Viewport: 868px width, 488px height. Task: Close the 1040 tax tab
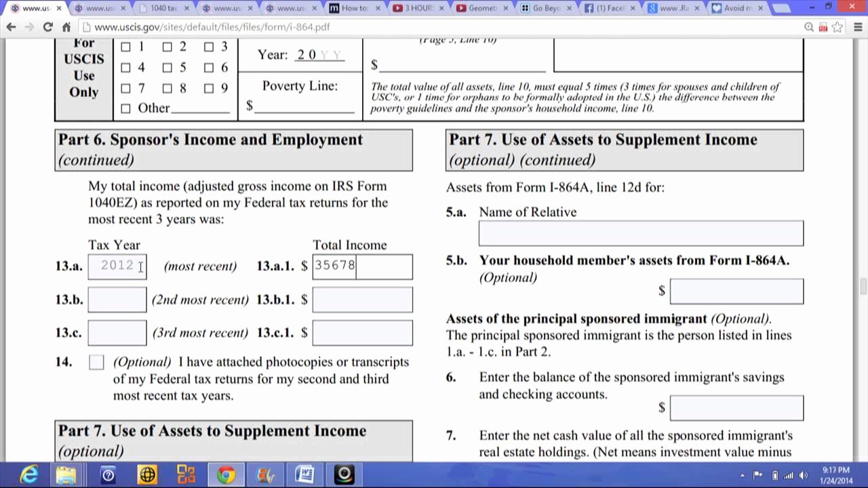point(186,8)
